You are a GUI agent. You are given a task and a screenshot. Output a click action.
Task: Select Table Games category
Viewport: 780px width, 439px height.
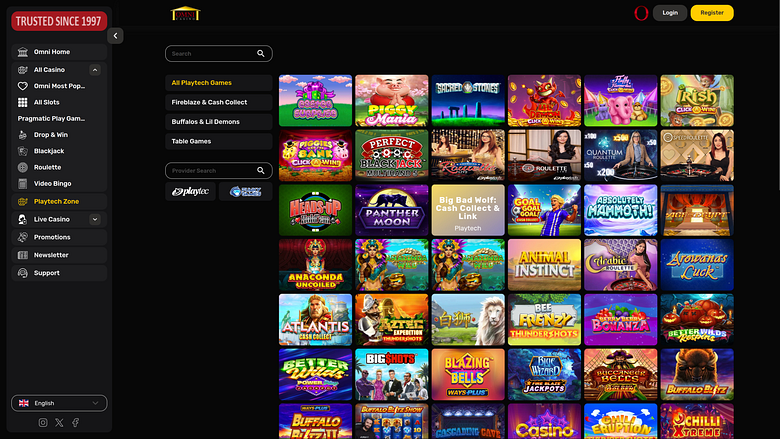pyautogui.click(x=219, y=141)
